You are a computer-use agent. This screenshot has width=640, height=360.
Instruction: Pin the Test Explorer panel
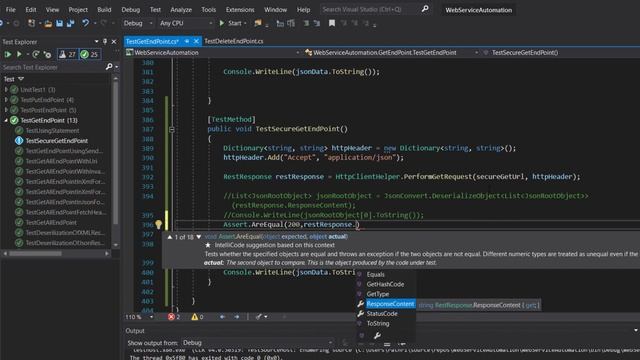point(105,42)
